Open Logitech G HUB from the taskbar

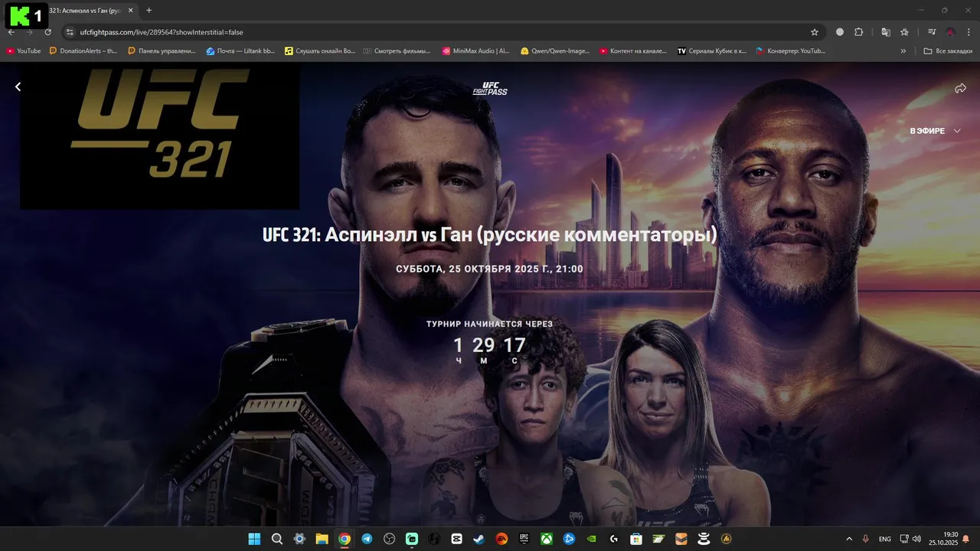pyautogui.click(x=613, y=539)
